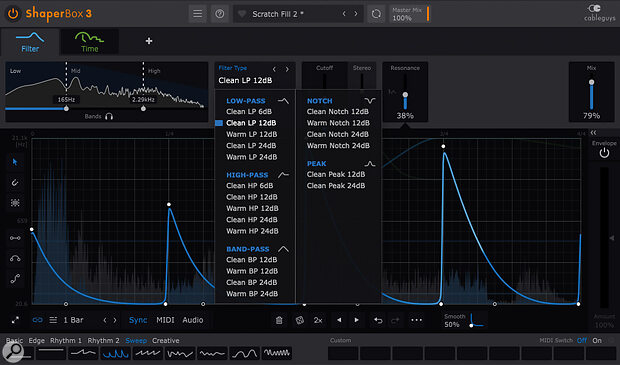Viewport: 620px width, 365px height.
Task: Choose Clean BP 24dB filter
Action: click(x=251, y=282)
